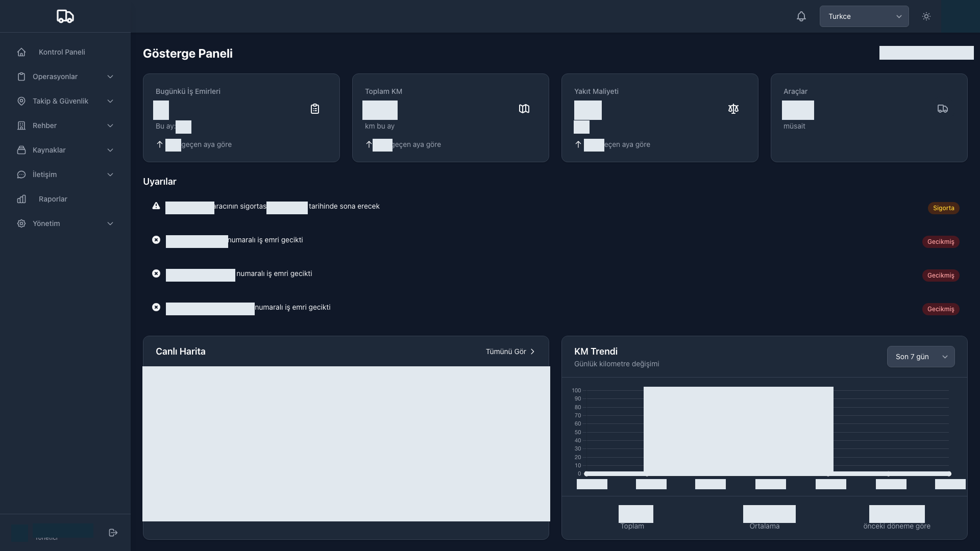This screenshot has width=980, height=551.
Task: Click the Takip & Güvenlik pin icon
Action: click(x=21, y=101)
